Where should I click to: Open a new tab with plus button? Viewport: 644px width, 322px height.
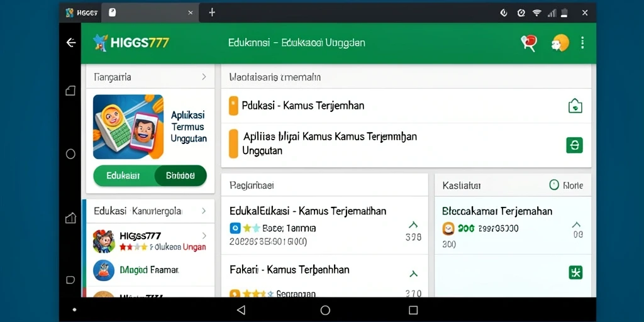click(212, 13)
